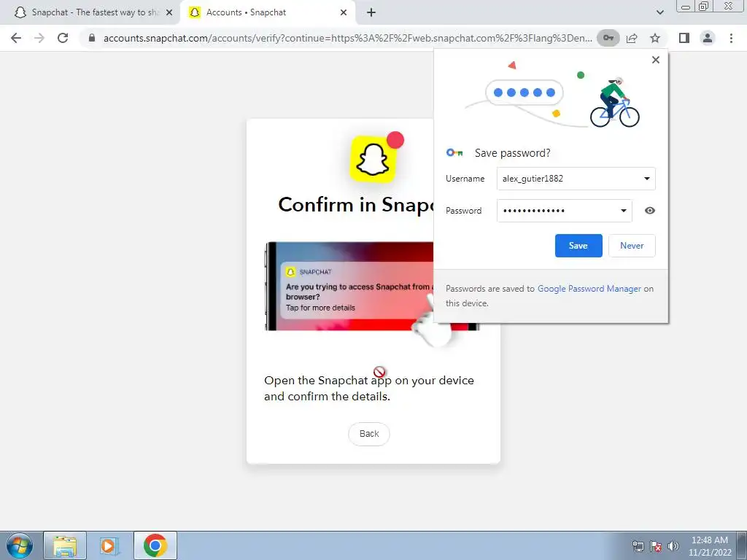Show password with the eye icon
The height and width of the screenshot is (560, 747).
coord(649,211)
